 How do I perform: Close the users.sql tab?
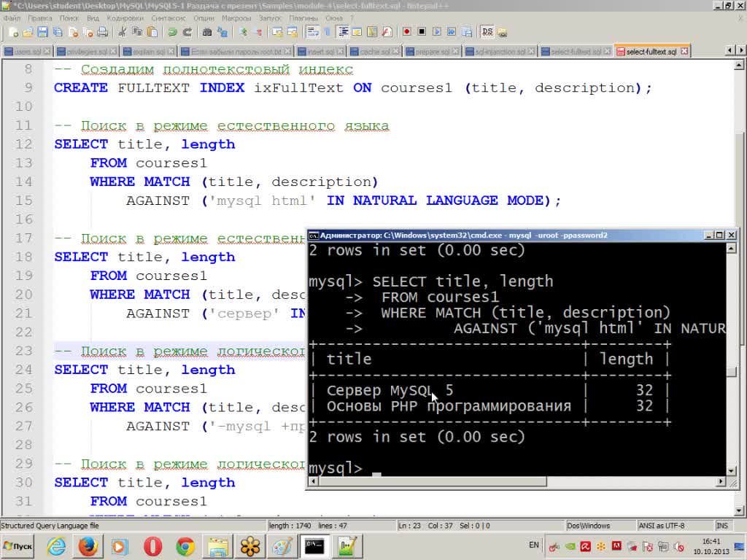tap(47, 51)
